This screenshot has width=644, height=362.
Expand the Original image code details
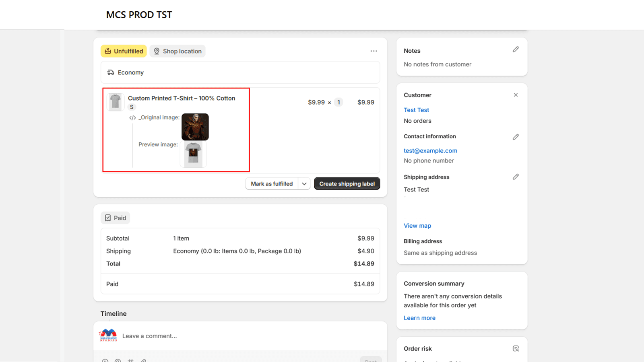[x=132, y=117]
